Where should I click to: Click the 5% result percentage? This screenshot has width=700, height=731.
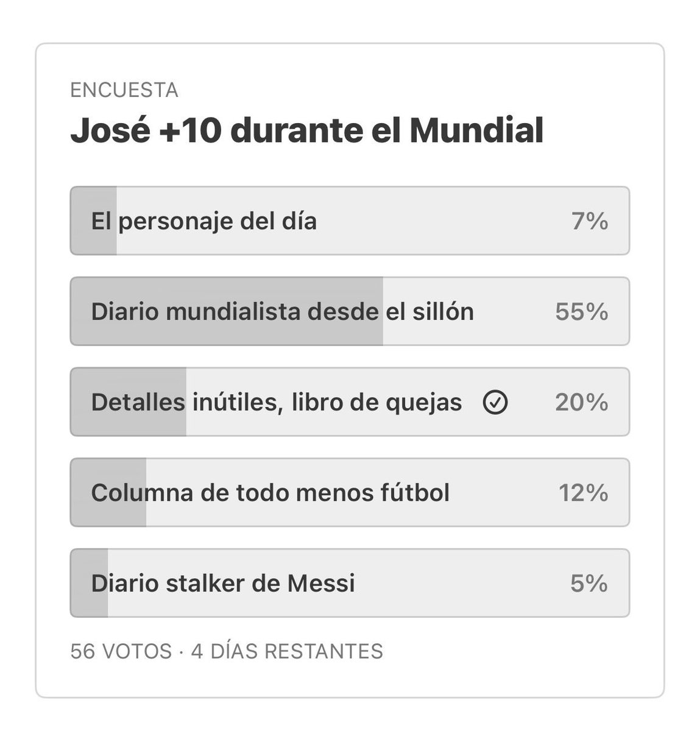[x=589, y=584]
